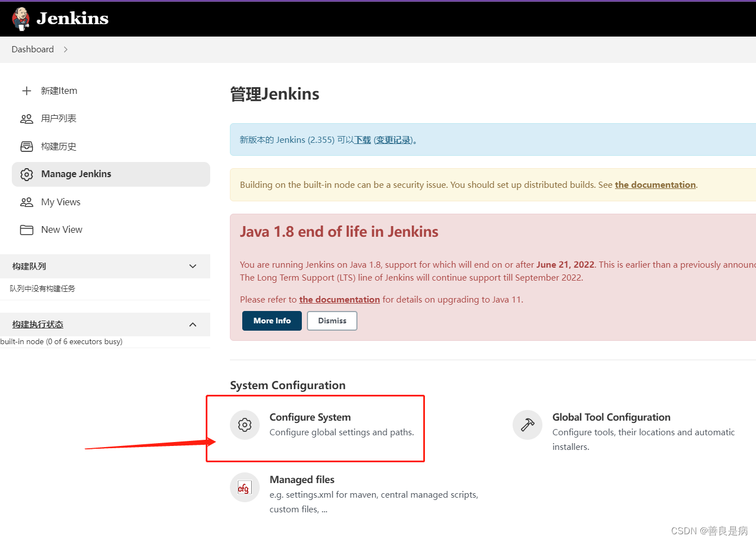
Task: Open the 变更记录 changelog link
Action: (393, 140)
